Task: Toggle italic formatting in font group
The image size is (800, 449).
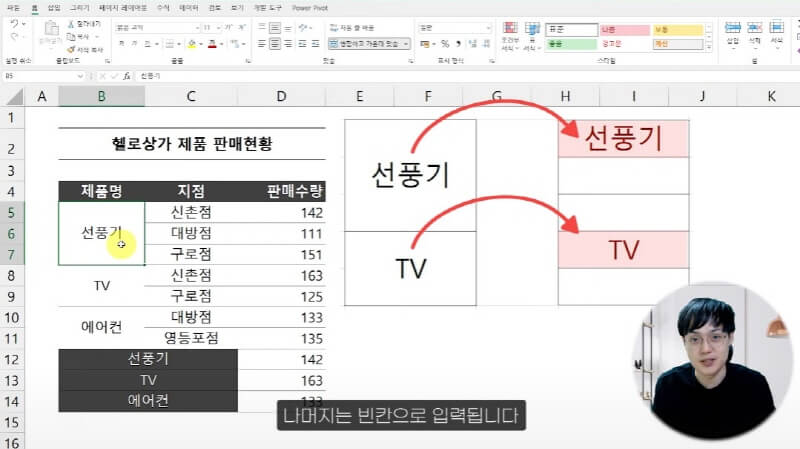Action: [134, 44]
